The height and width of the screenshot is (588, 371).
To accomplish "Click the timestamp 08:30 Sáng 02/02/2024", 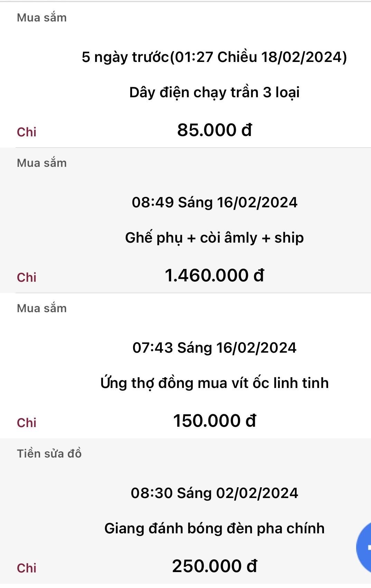I will click(214, 493).
